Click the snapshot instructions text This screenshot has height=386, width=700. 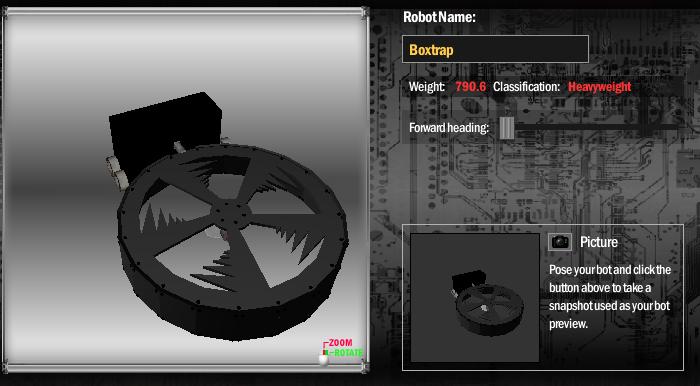(610, 297)
